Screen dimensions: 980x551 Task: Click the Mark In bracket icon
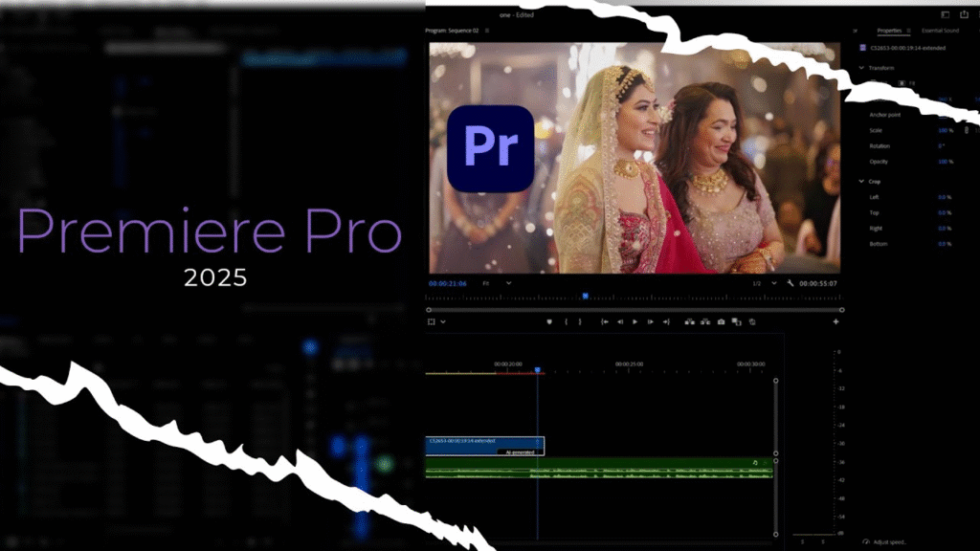click(567, 322)
